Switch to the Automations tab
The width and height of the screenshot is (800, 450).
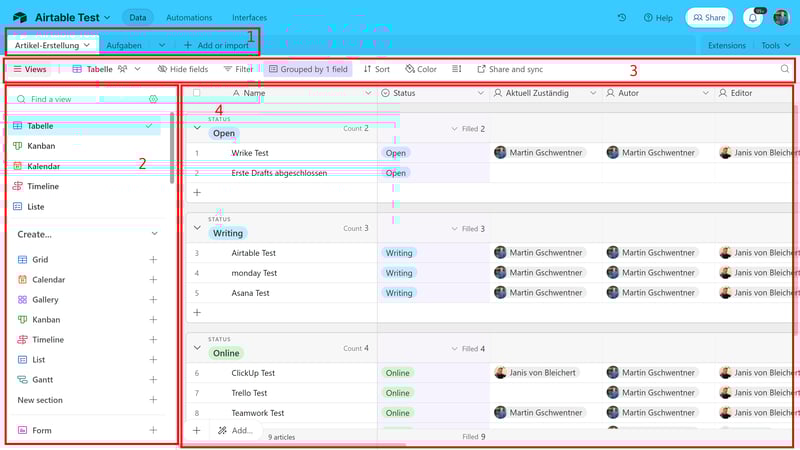click(189, 17)
